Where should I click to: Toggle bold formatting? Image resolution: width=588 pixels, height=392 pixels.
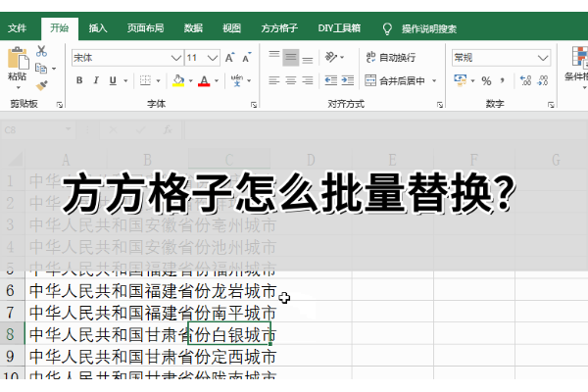[79, 80]
